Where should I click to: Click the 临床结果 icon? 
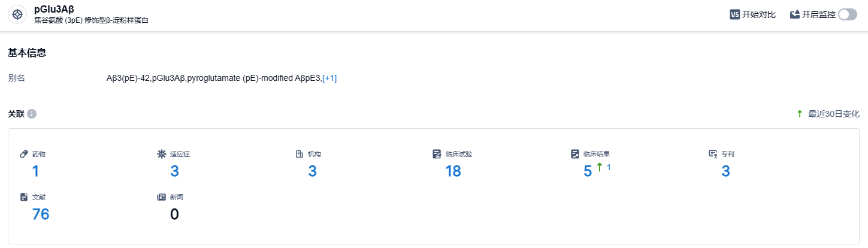(x=575, y=154)
